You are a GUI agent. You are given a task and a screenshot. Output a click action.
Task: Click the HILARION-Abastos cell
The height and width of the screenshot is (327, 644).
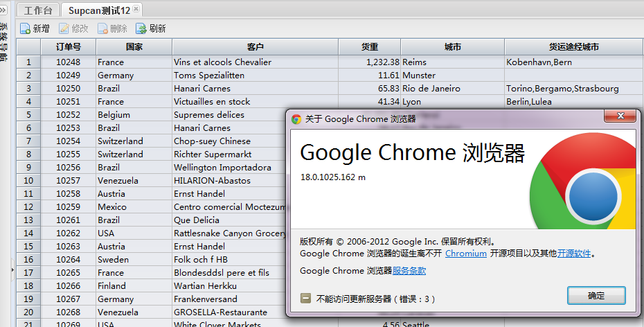(229, 180)
